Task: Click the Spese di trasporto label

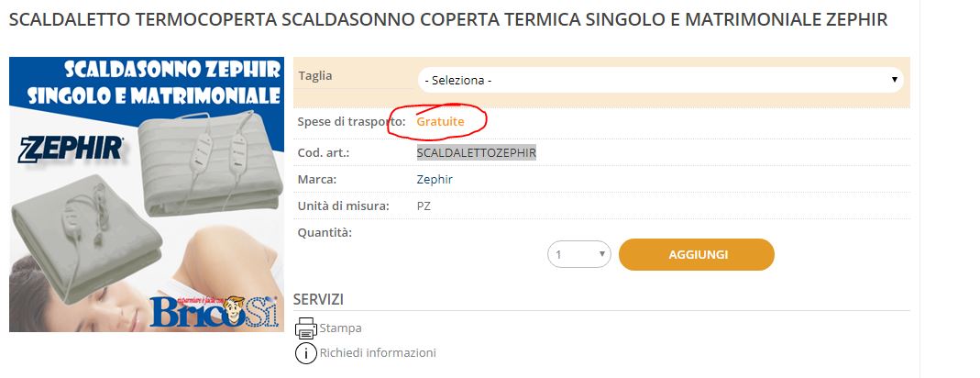Action: pos(351,121)
